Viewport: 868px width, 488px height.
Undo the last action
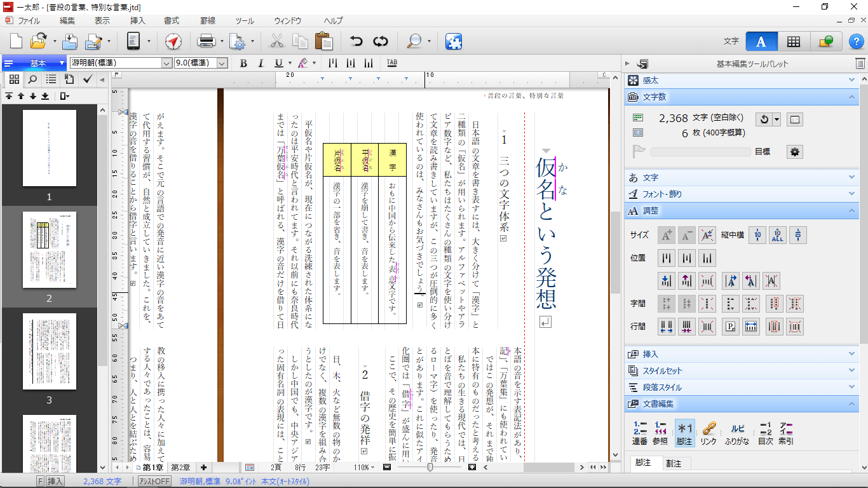(356, 41)
